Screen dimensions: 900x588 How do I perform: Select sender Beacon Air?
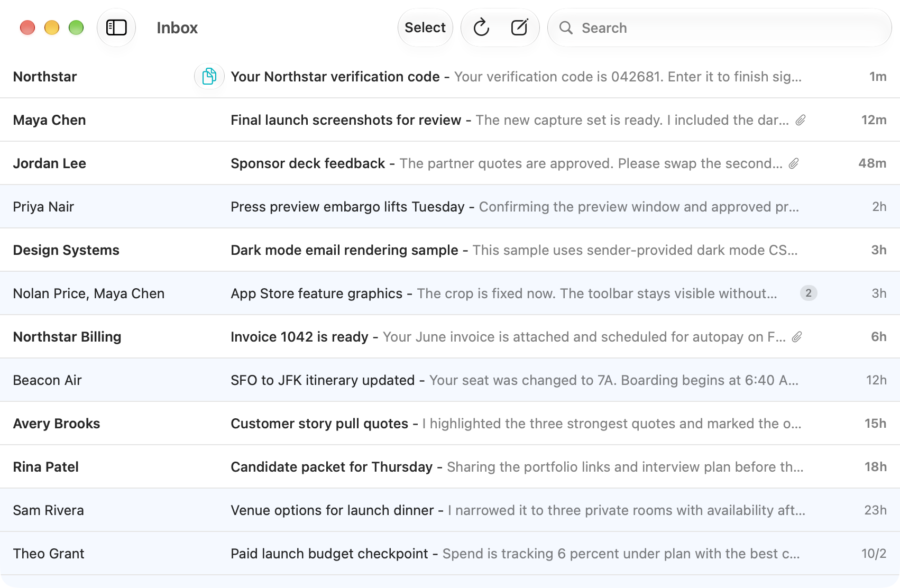[47, 380]
